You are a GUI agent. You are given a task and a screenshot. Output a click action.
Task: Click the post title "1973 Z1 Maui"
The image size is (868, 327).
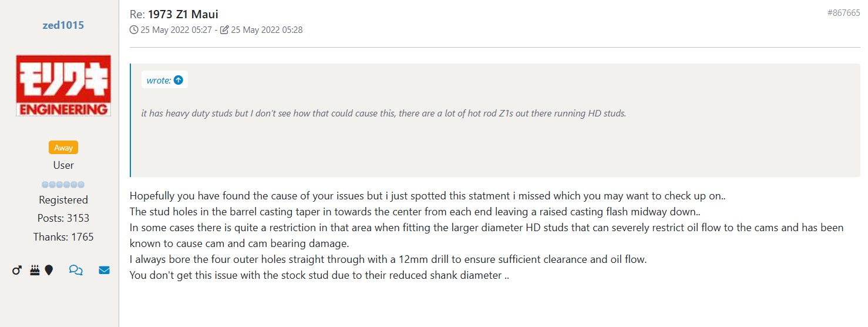pos(183,14)
